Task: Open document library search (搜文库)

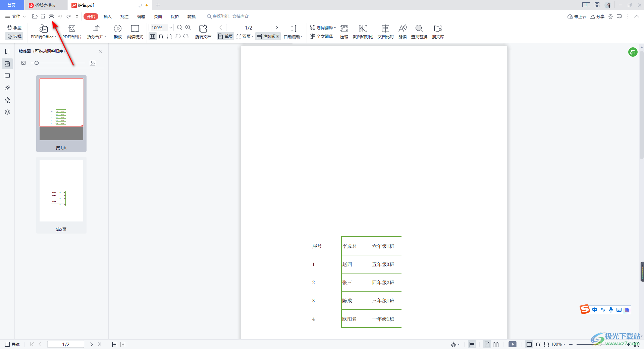Action: 438,32
